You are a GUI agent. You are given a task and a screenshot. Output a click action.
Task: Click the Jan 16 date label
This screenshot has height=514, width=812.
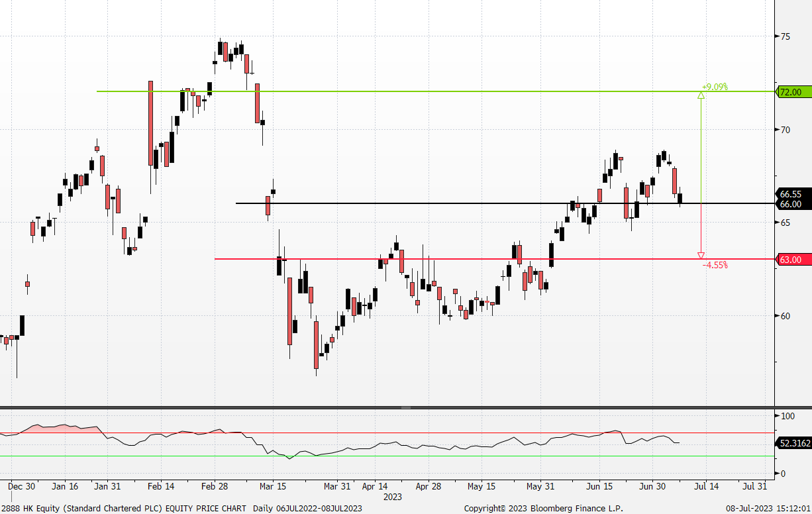(x=65, y=486)
